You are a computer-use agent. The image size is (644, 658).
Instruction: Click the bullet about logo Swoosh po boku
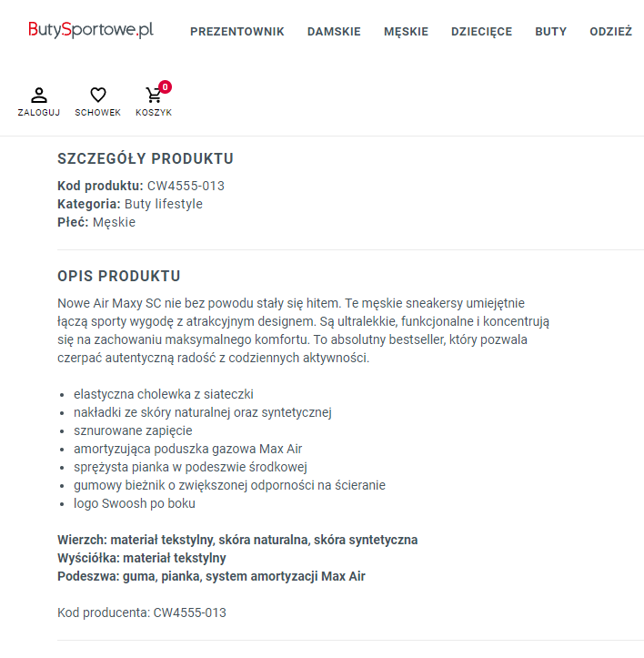pyautogui.click(x=135, y=503)
